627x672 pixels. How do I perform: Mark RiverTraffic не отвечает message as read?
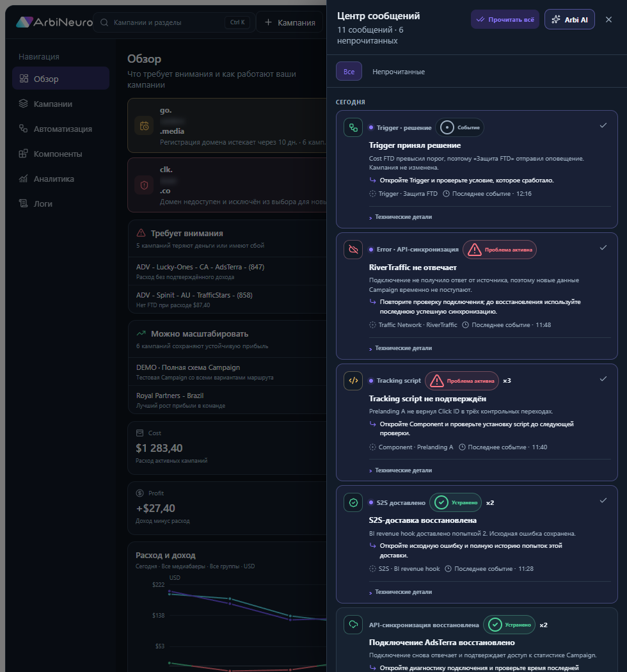pos(603,248)
